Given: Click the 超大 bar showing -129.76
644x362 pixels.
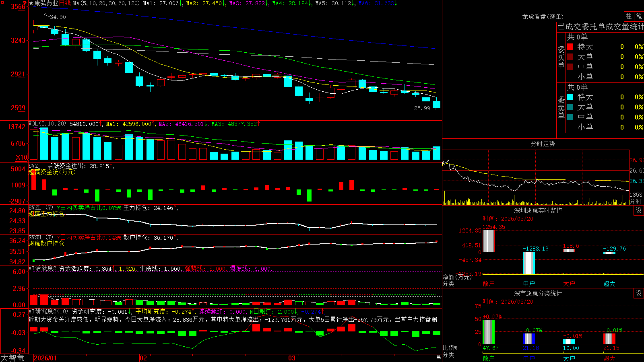Looking at the screenshot, I should 609,253.
